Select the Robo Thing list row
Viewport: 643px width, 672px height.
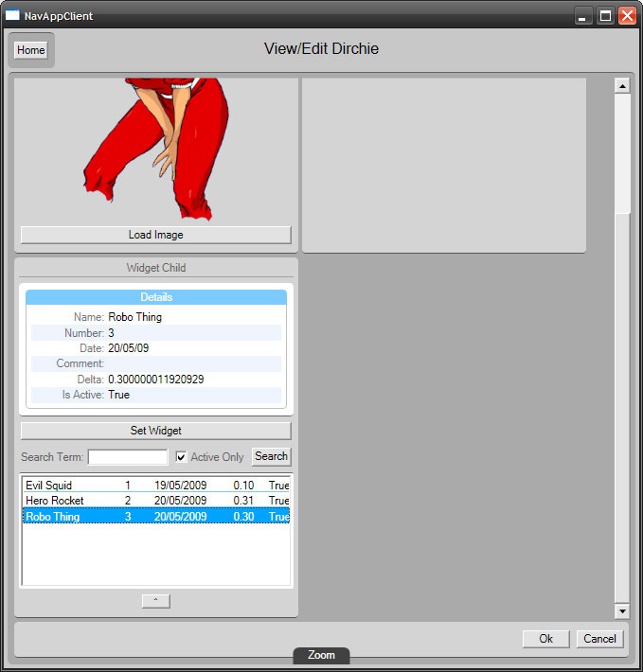click(x=155, y=517)
